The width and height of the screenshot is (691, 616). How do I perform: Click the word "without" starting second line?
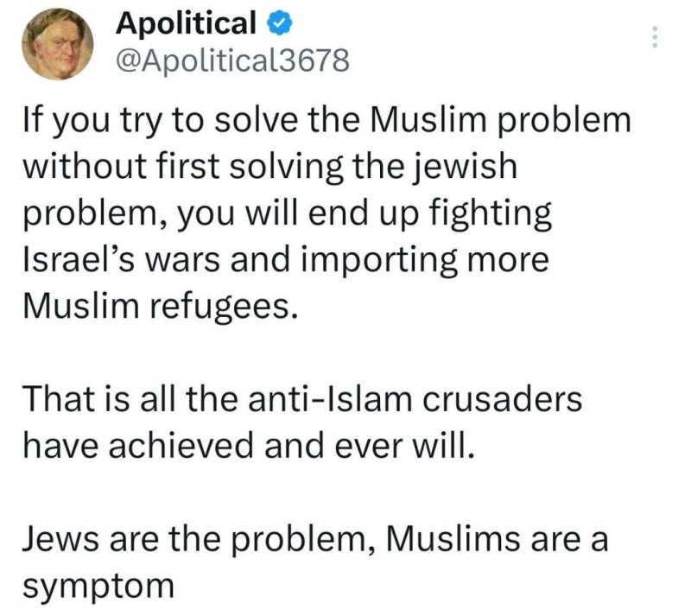[84, 166]
